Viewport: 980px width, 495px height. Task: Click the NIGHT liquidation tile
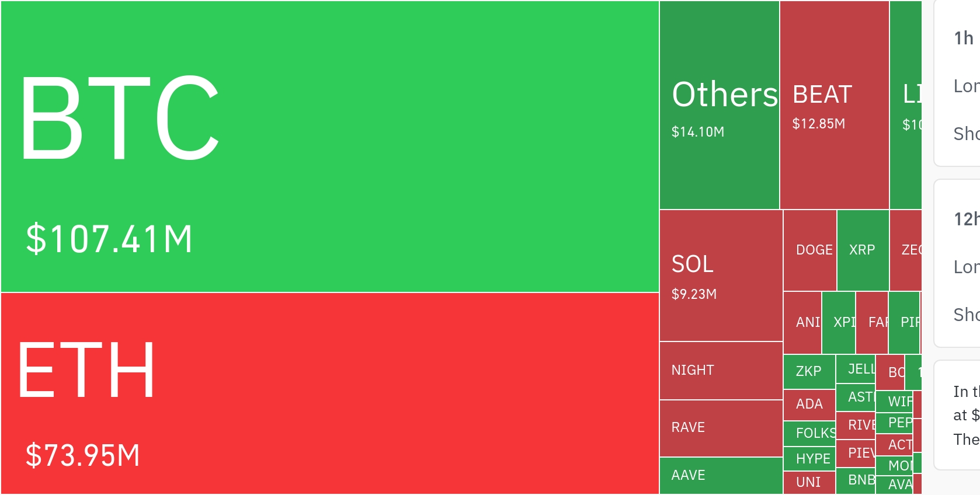tap(721, 371)
